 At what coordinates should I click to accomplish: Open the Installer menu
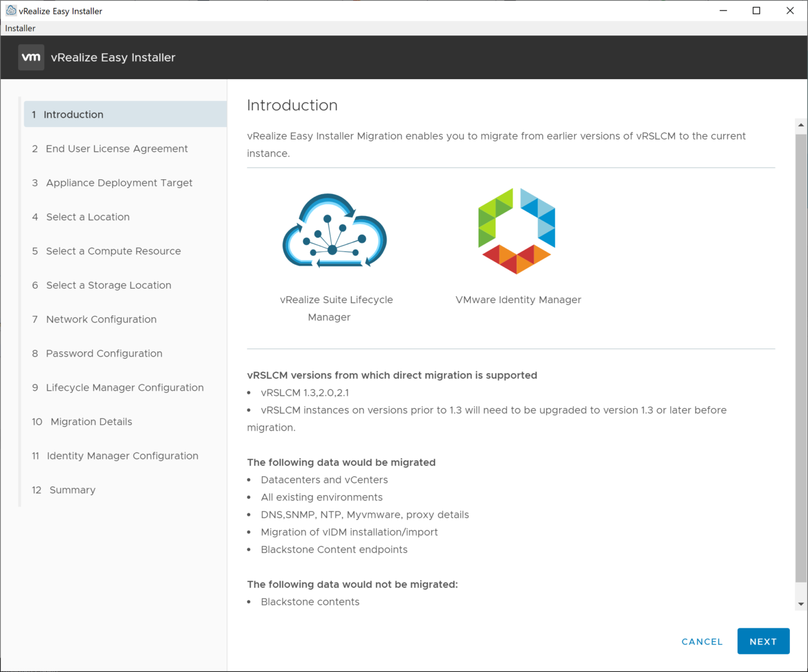[21, 28]
